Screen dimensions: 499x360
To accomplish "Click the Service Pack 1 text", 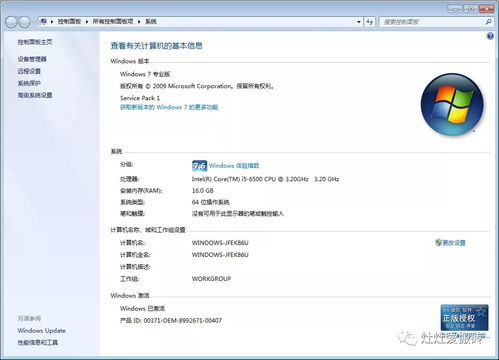I will coord(140,98).
